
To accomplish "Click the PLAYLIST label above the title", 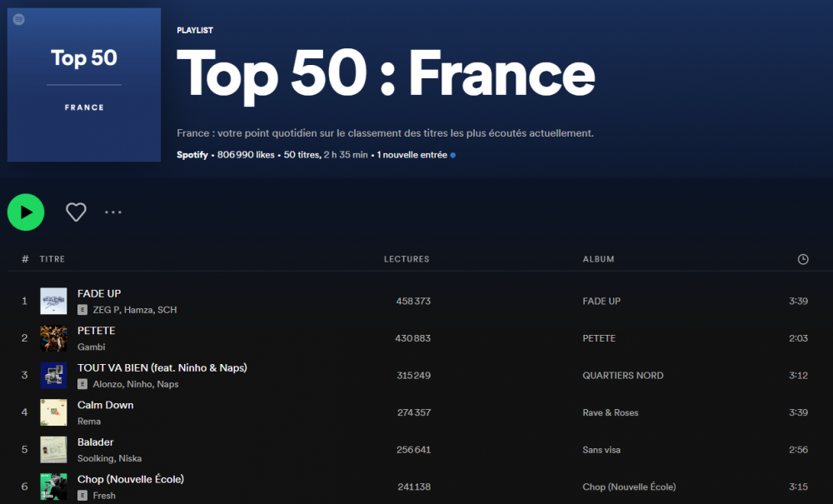I will [x=195, y=30].
